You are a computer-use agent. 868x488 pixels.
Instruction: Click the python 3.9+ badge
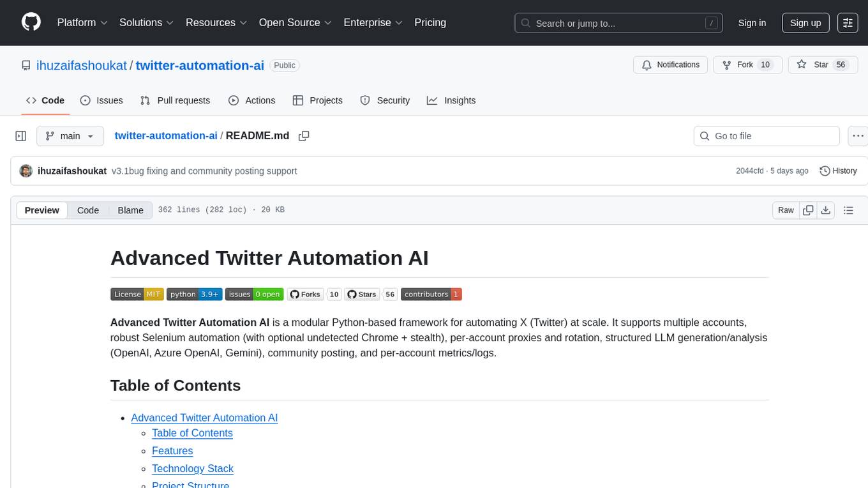[195, 294]
